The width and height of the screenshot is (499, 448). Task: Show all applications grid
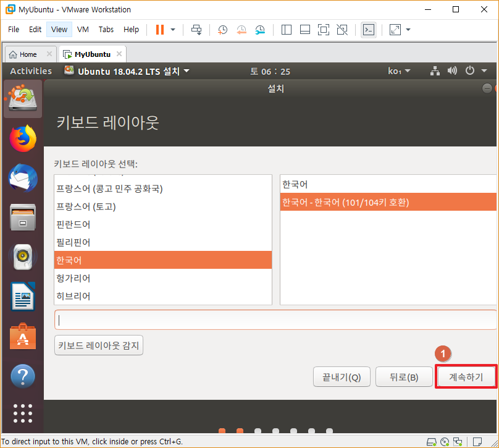pyautogui.click(x=23, y=413)
